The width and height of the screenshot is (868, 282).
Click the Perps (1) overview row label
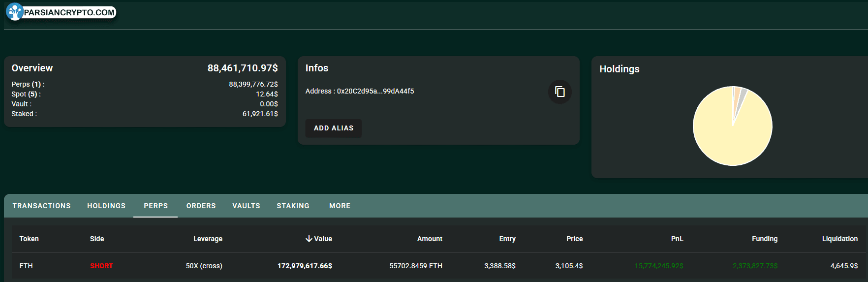28,84
